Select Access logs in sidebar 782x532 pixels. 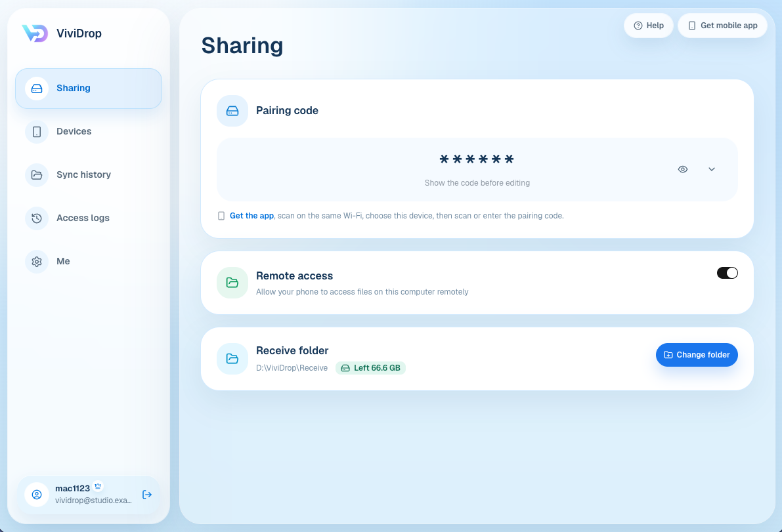point(89,218)
